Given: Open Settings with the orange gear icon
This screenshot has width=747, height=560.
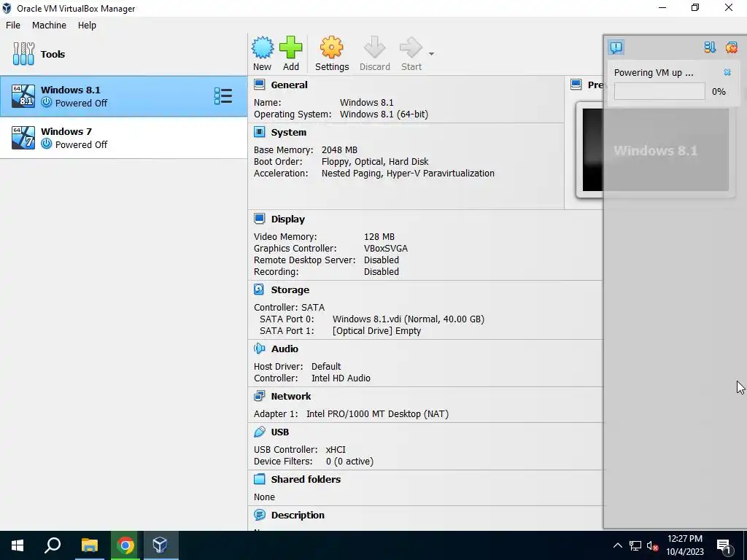Looking at the screenshot, I should [x=332, y=47].
